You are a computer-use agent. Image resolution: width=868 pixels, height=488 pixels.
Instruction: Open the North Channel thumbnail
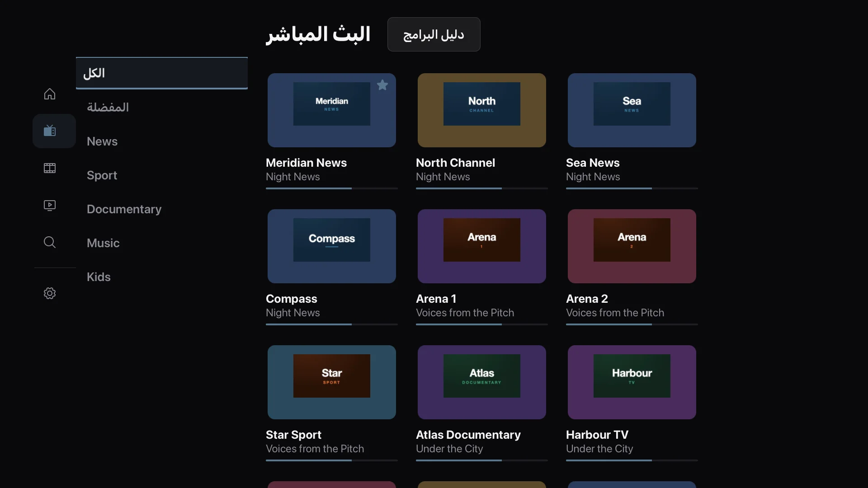(482, 110)
